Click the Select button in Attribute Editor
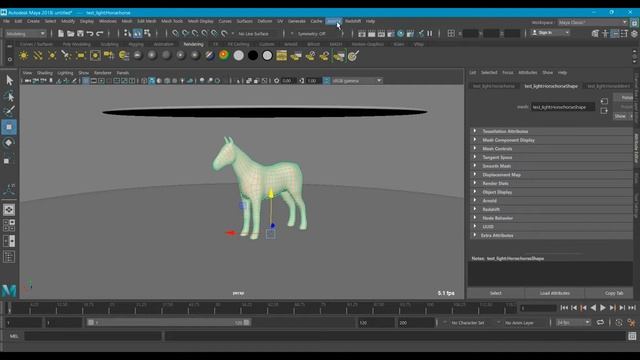 point(496,293)
